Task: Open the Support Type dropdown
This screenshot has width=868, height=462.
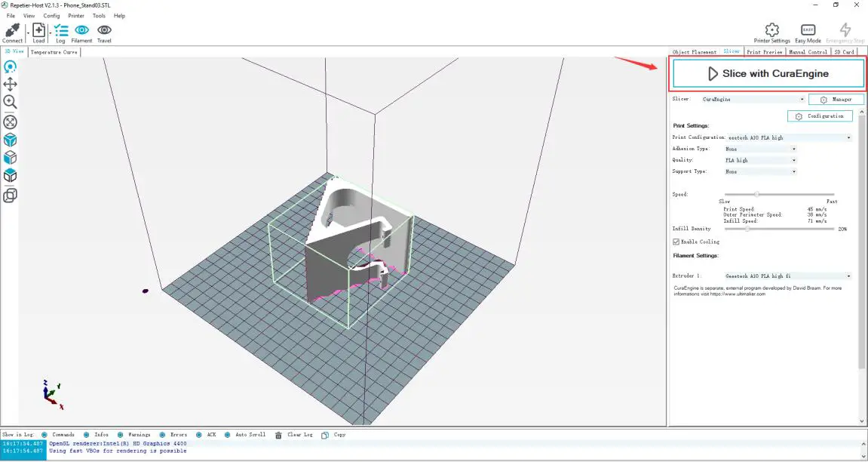Action: [759, 171]
